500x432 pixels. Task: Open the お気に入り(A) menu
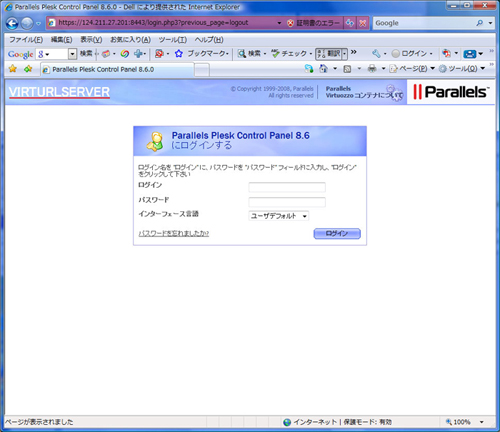click(x=130, y=40)
